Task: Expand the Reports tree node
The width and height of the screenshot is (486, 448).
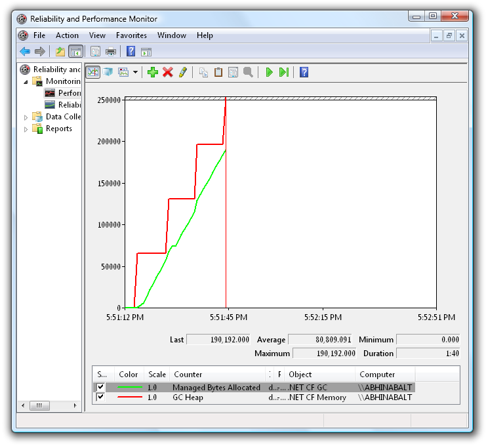Action: point(26,129)
